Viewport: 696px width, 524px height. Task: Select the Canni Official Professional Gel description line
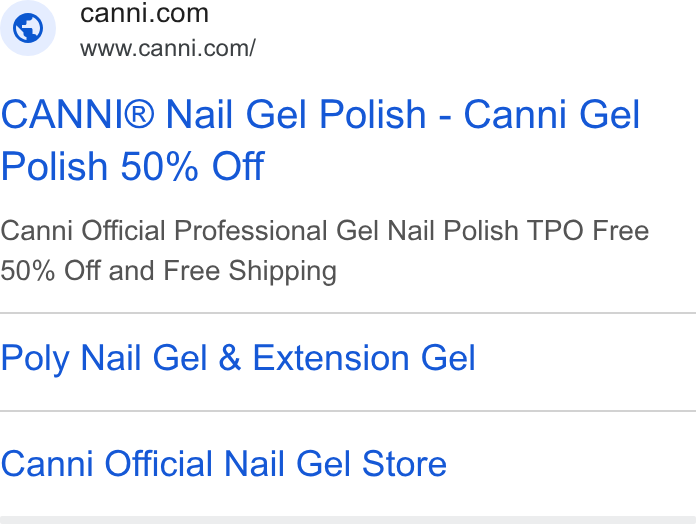click(324, 231)
